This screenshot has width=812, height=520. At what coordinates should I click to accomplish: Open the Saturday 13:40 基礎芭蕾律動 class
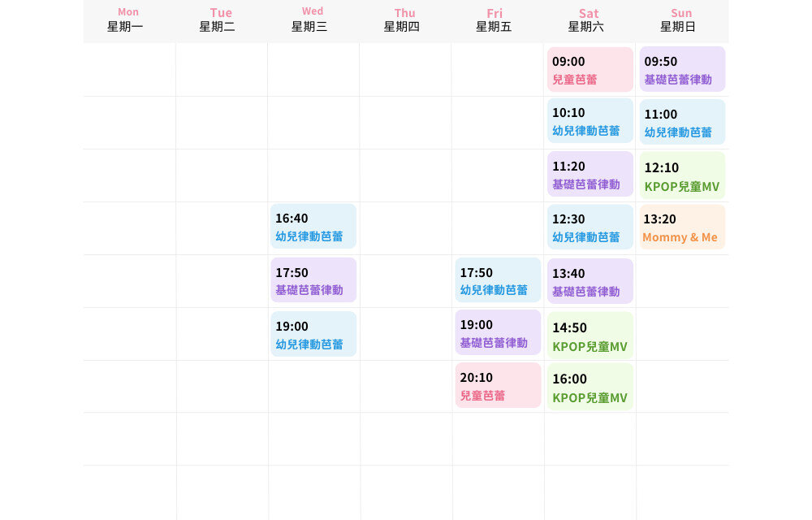pos(590,282)
